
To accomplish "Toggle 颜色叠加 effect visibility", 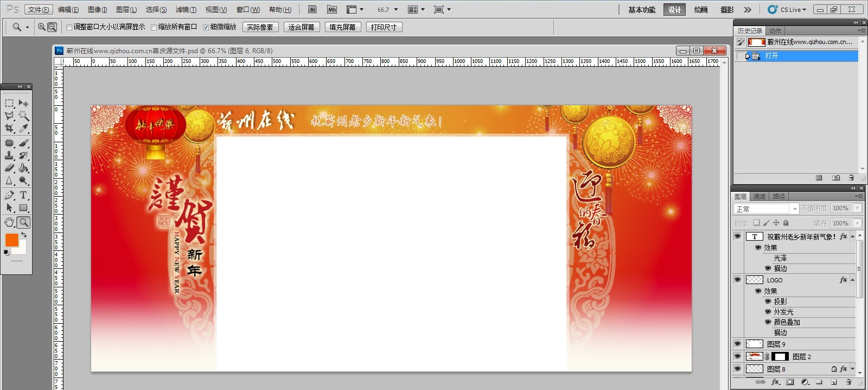I will pos(768,322).
